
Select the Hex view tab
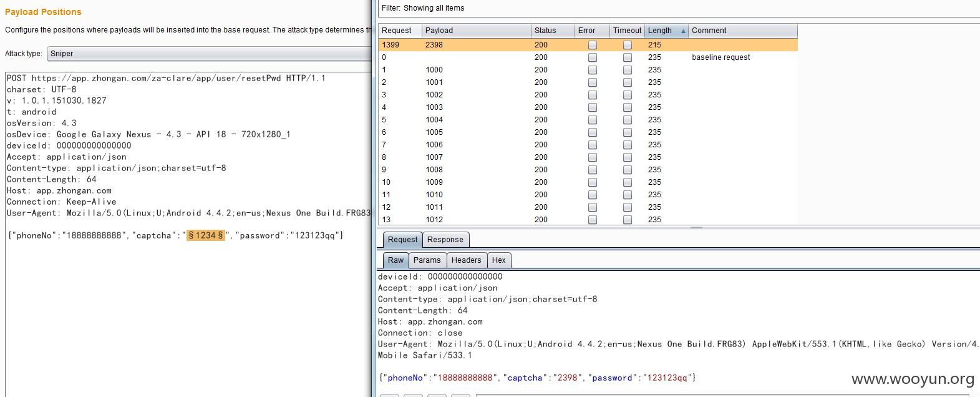click(x=499, y=260)
